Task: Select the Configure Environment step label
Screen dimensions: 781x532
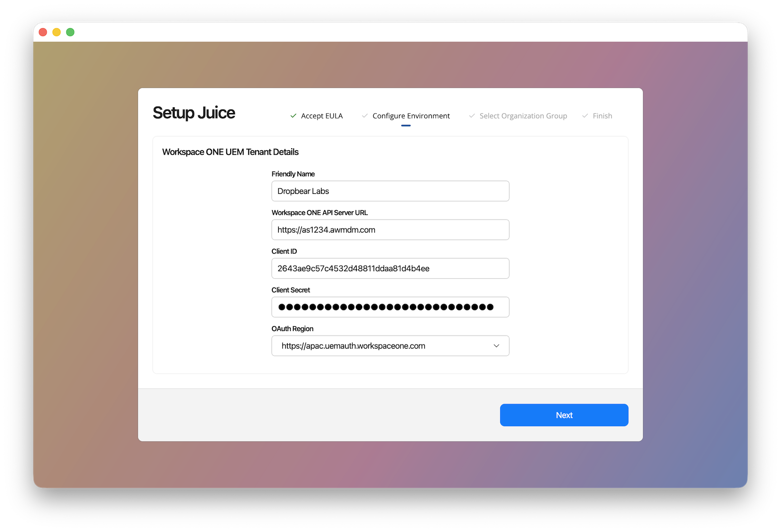Action: (x=411, y=116)
